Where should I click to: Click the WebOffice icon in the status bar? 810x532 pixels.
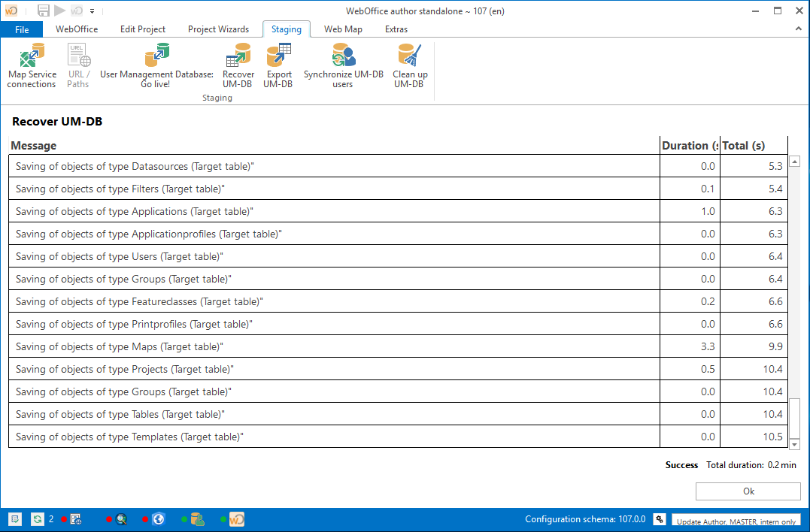(236, 518)
